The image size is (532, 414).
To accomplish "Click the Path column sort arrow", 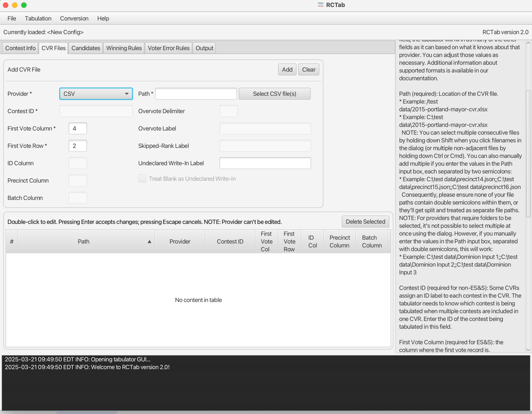I will pos(149,242).
